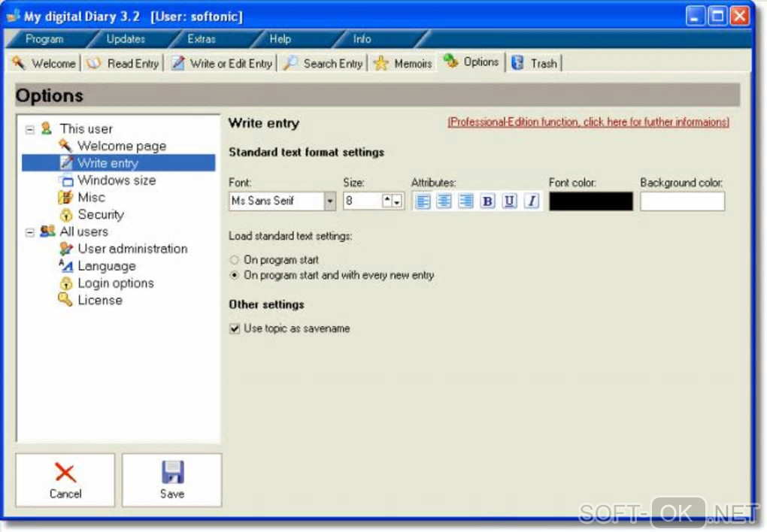The width and height of the screenshot is (767, 532).
Task: Click the Windows size tree icon
Action: coord(66,180)
